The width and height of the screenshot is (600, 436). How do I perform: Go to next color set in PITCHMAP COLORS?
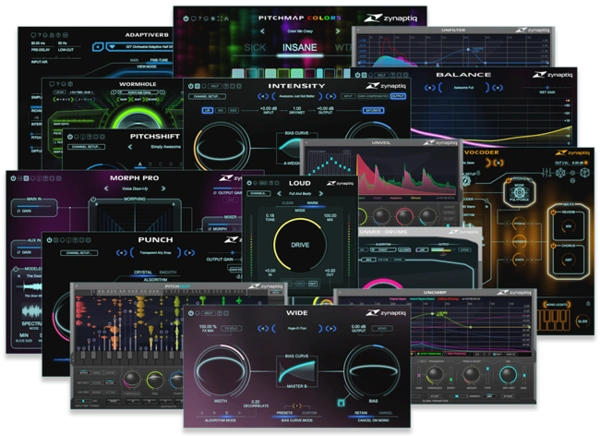[338, 31]
